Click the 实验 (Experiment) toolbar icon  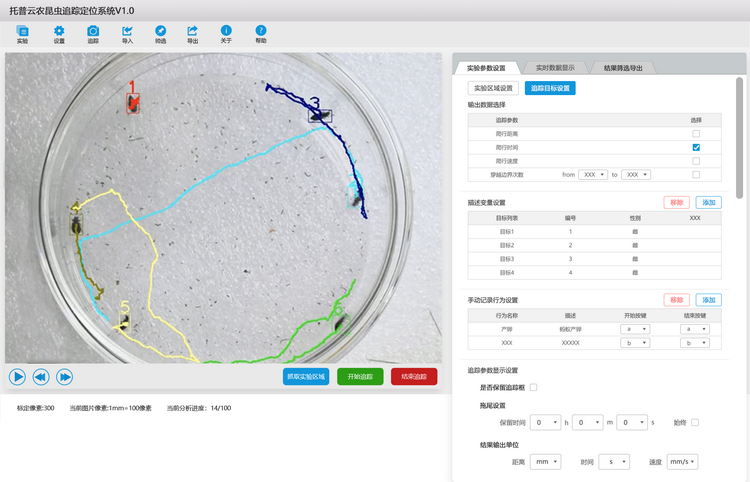pyautogui.click(x=22, y=32)
